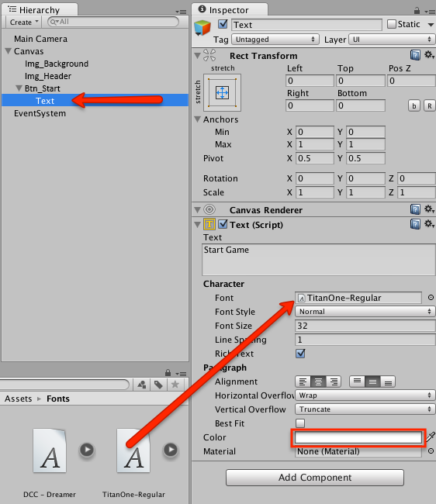Click the search by label tag icon
This screenshot has height=504, width=436.
coord(158,385)
